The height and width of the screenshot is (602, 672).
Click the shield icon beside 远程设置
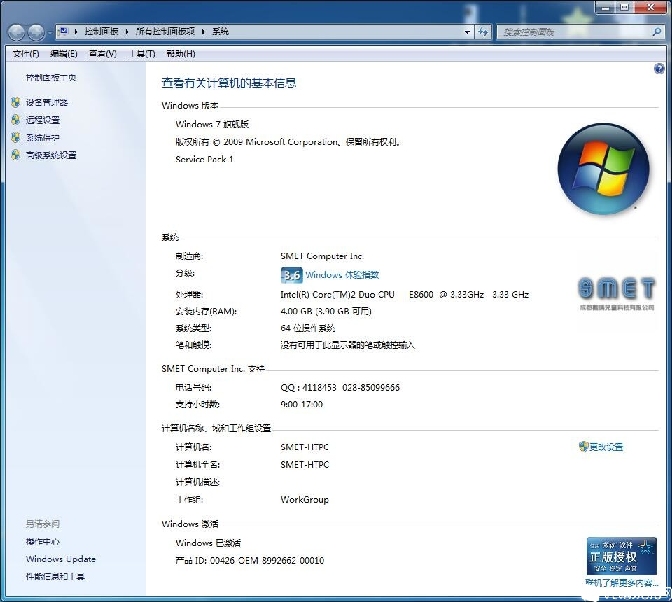tap(16, 120)
